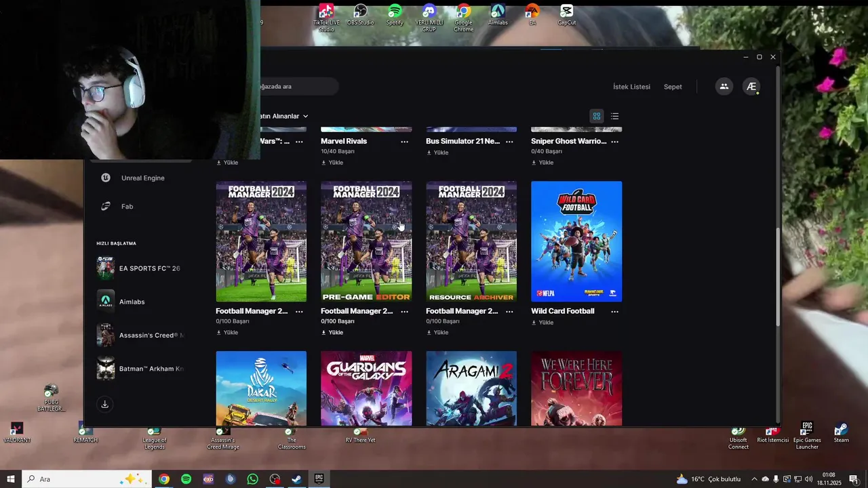The height and width of the screenshot is (488, 868).
Task: Open the notification center icon
Action: (854, 479)
